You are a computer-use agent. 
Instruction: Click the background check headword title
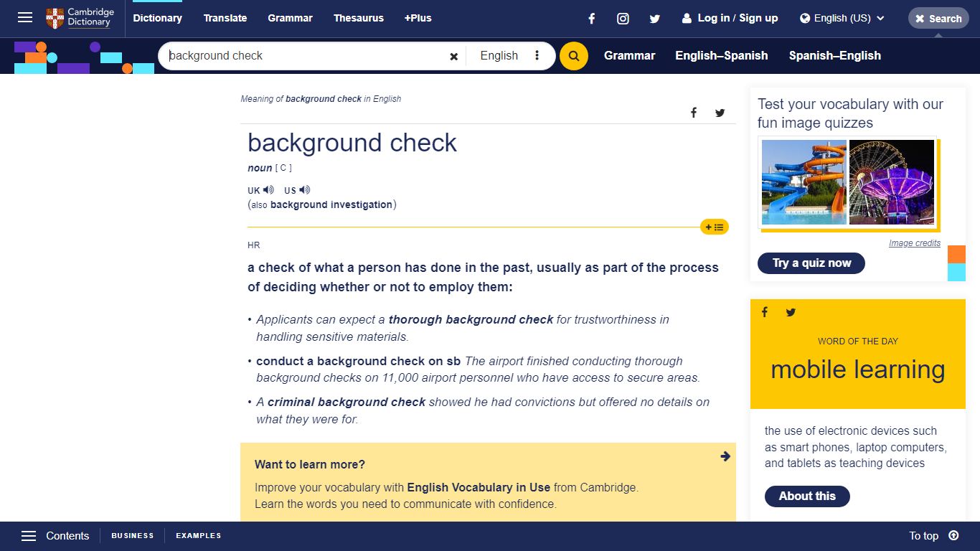(x=352, y=143)
